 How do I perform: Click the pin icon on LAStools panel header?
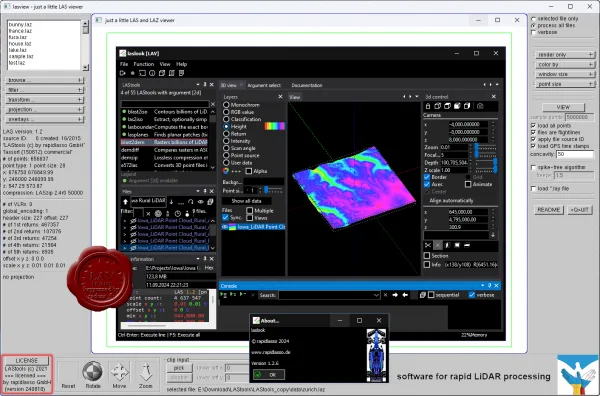point(205,85)
